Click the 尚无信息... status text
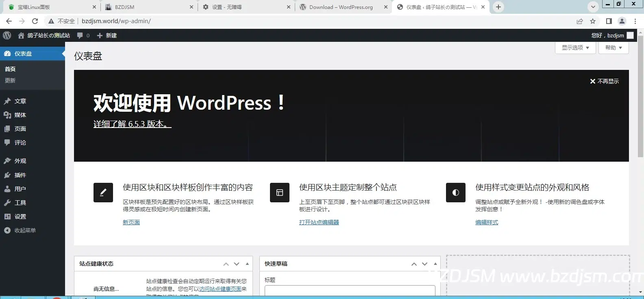The width and height of the screenshot is (644, 299). point(106,289)
